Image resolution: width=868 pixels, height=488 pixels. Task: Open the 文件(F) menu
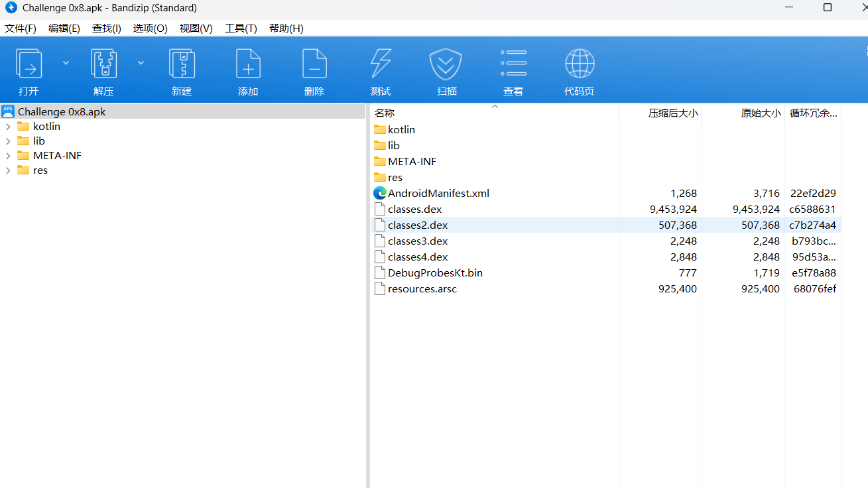coord(21,29)
